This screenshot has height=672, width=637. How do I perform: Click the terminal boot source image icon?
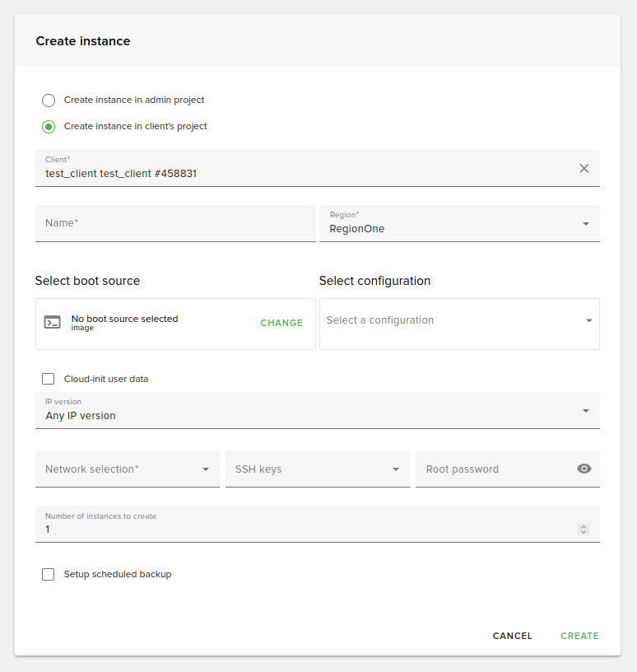tap(53, 323)
